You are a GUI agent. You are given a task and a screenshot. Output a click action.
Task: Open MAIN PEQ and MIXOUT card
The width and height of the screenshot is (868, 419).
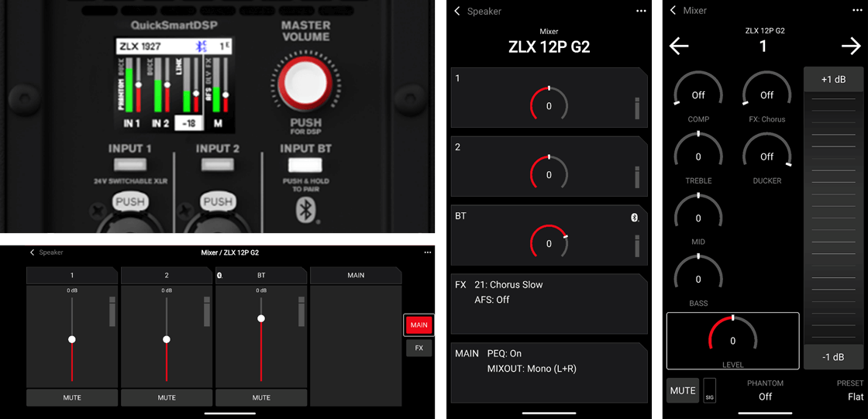pyautogui.click(x=549, y=372)
